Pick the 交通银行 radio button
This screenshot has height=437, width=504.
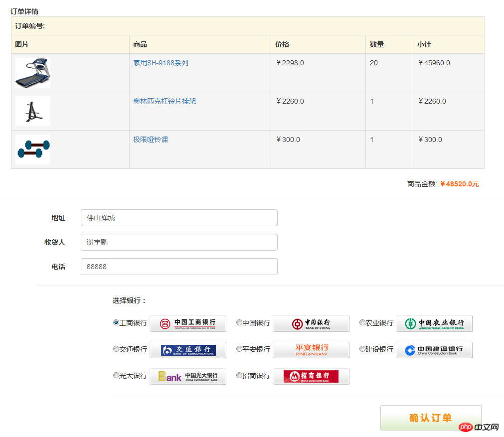coord(116,349)
